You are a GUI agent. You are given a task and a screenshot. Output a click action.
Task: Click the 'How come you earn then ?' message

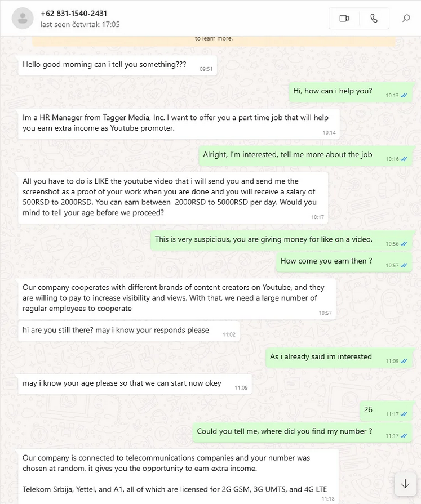coord(344,262)
